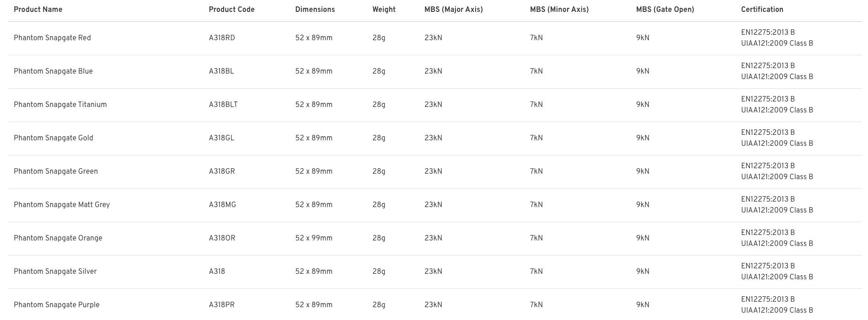Select the Phantom Snapgate Red row name
The image size is (868, 320).
coord(52,38)
